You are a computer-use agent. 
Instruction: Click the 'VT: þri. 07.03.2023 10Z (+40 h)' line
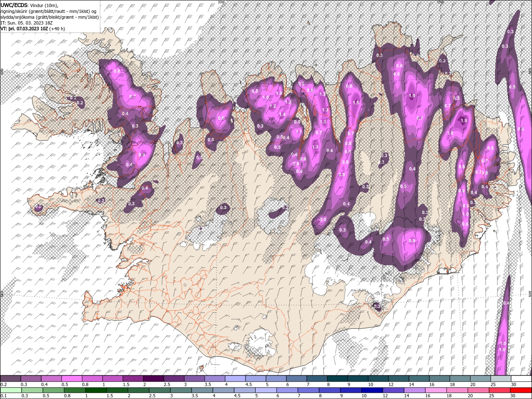coord(33,29)
